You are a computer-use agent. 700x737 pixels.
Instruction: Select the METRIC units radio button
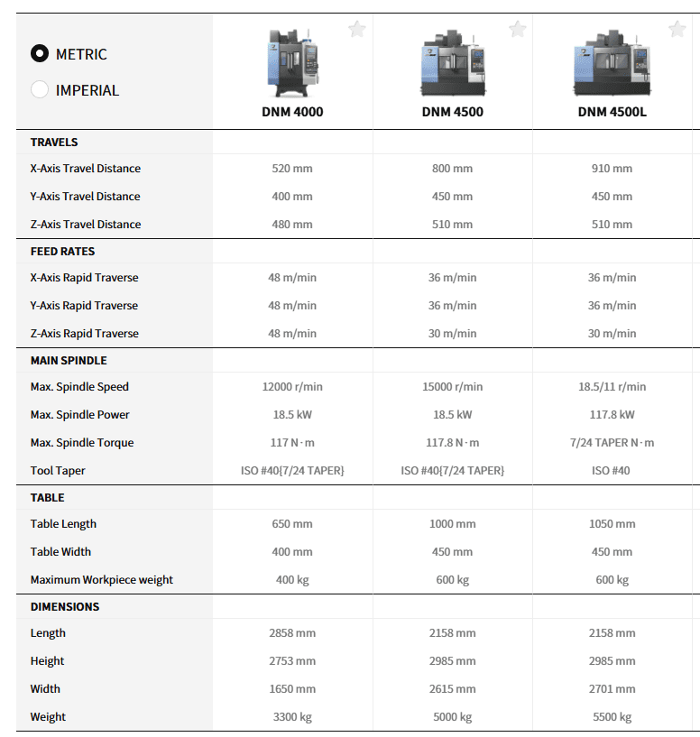coord(40,54)
